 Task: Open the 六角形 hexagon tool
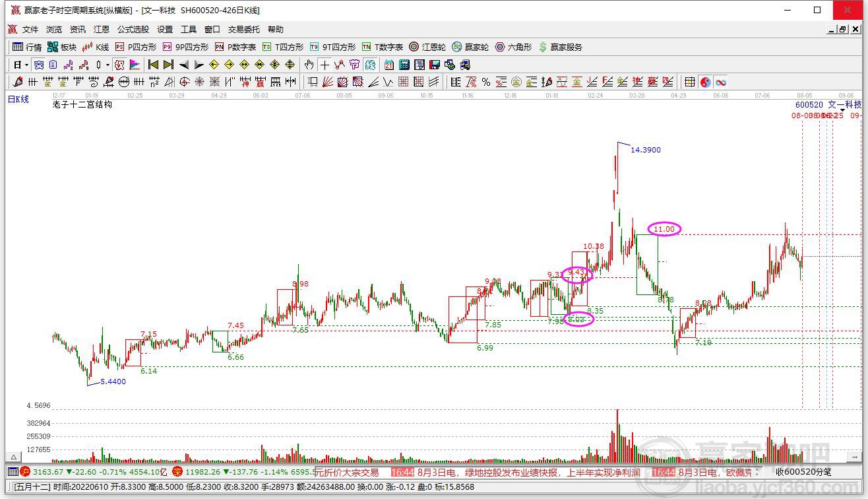click(x=513, y=47)
